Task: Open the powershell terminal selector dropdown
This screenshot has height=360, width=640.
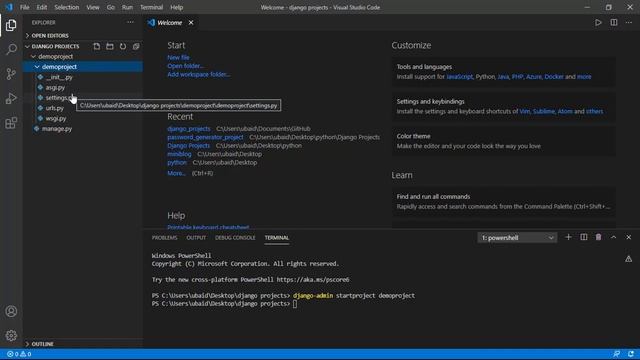Action: (x=517, y=238)
